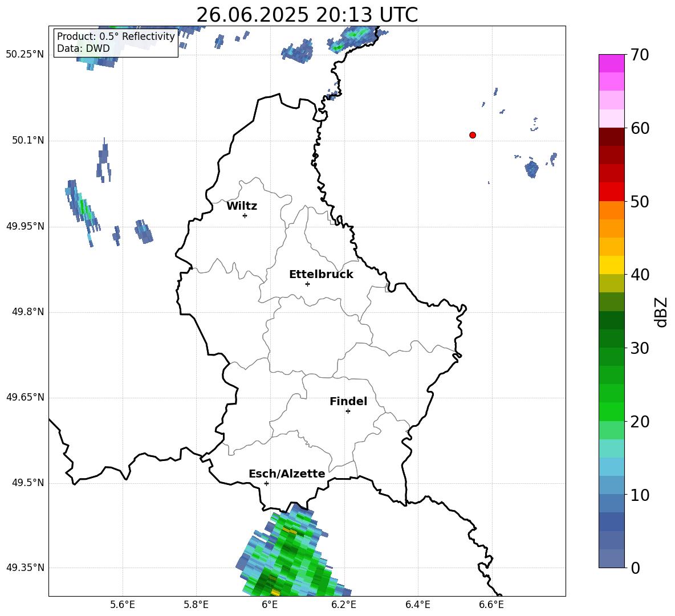Click the 49.8°N latitude label

pyautogui.click(x=28, y=312)
